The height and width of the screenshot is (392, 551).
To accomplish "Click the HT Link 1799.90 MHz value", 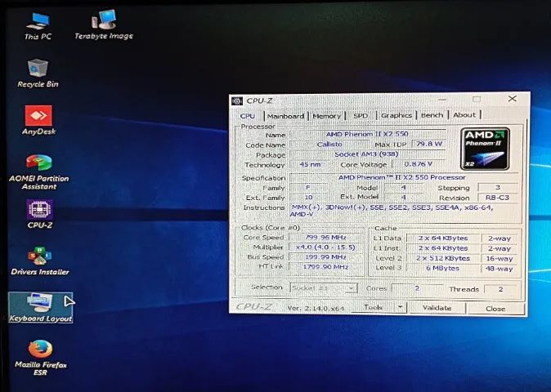I will [x=325, y=267].
